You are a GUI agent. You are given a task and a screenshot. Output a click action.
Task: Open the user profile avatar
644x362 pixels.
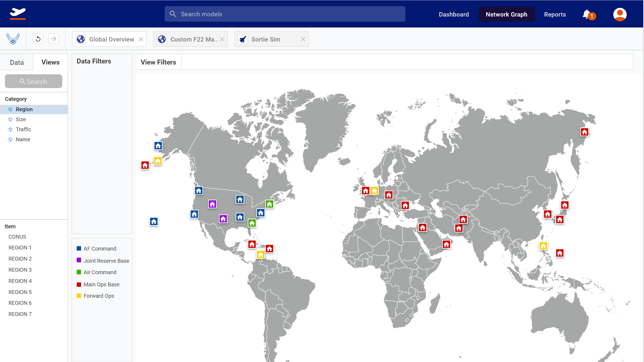pyautogui.click(x=620, y=14)
